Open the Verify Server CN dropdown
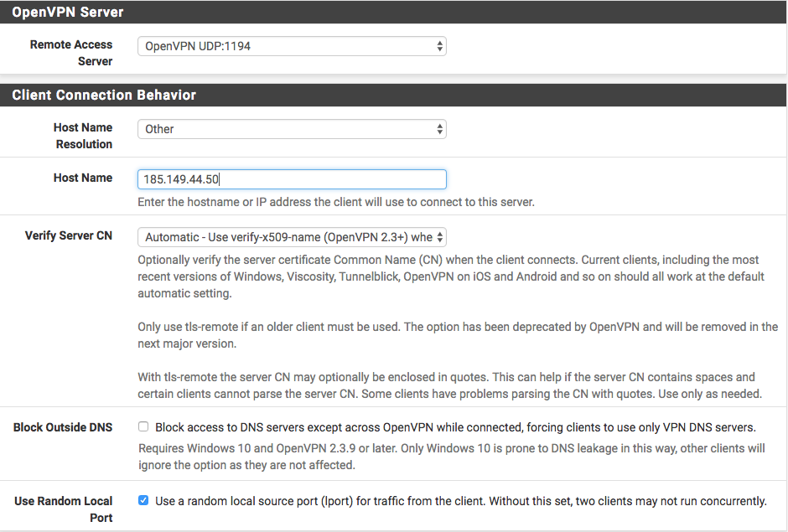This screenshot has height=532, width=788. point(292,237)
